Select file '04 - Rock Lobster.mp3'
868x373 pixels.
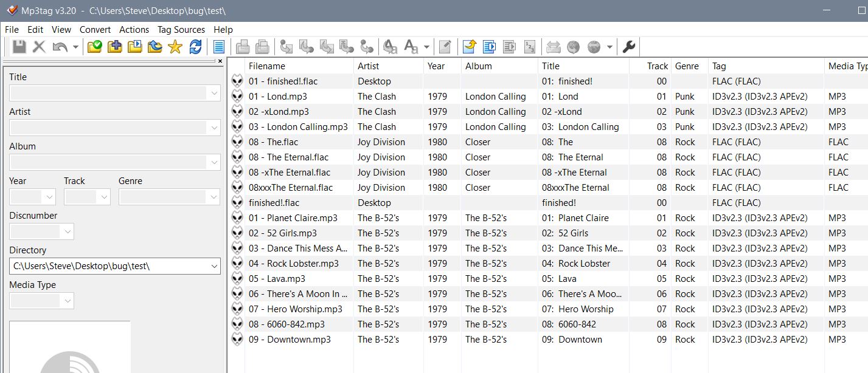point(294,263)
